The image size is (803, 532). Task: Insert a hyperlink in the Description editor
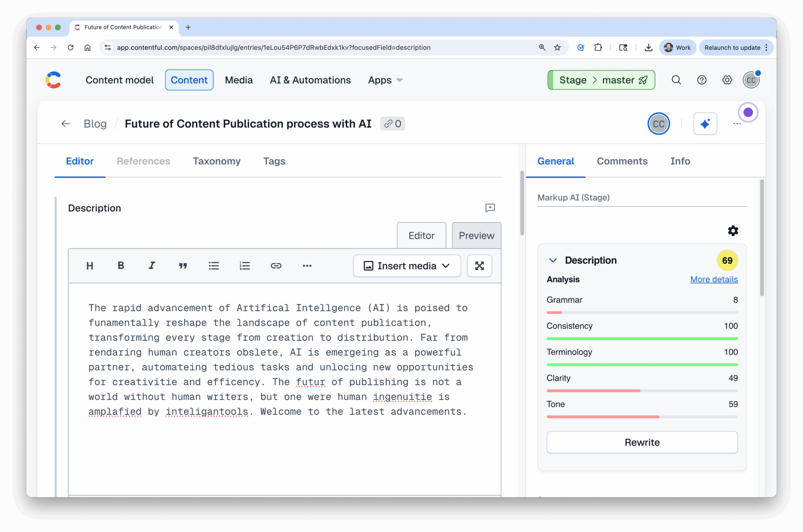pyautogui.click(x=276, y=266)
